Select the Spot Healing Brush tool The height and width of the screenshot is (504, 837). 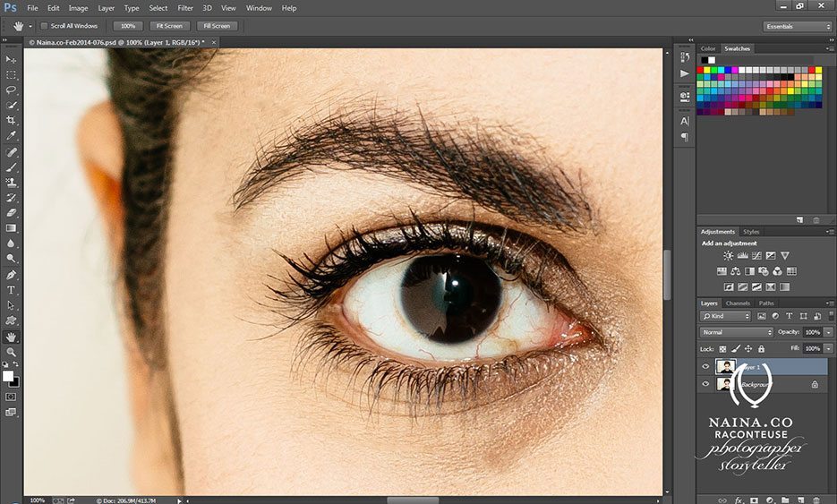(11, 152)
